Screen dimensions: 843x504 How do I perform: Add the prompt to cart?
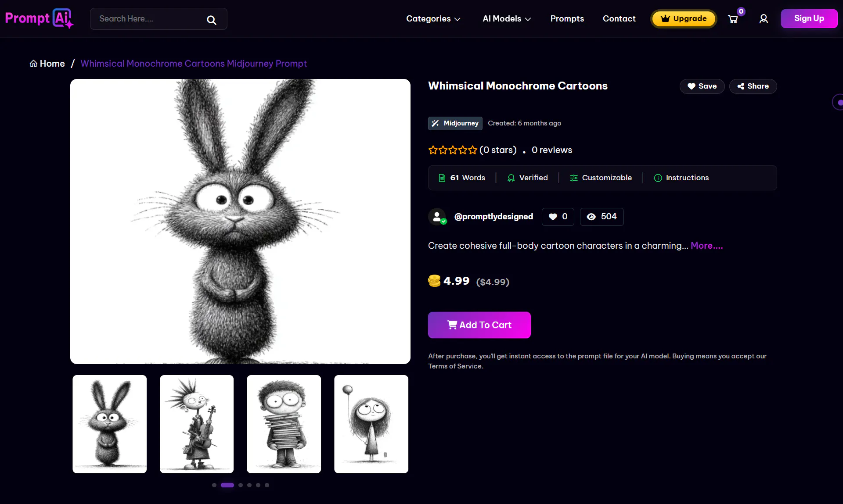pyautogui.click(x=479, y=325)
